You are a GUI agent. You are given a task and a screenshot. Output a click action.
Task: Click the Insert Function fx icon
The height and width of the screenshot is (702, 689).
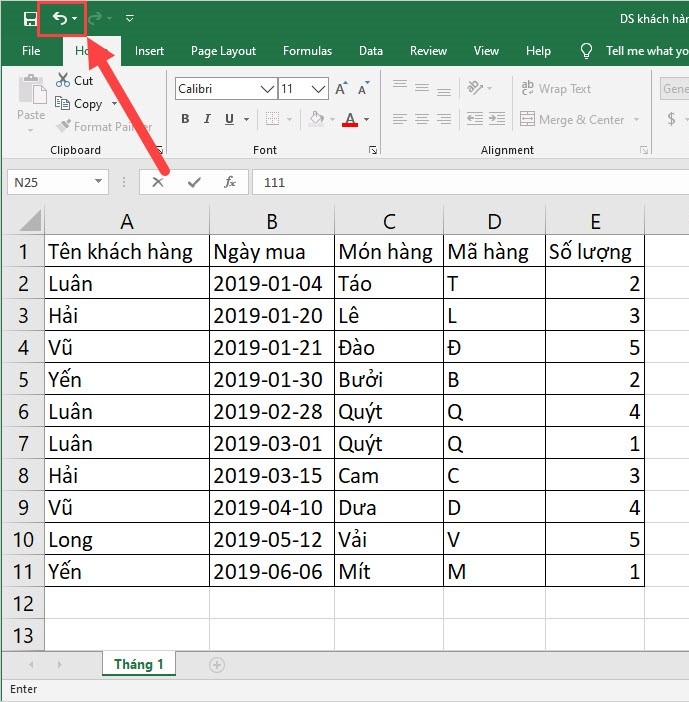point(230,182)
